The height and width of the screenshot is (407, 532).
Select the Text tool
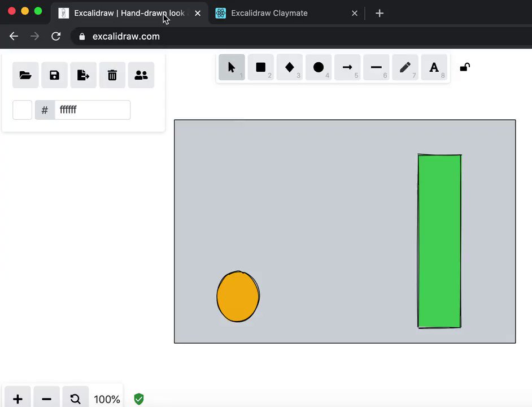point(434,67)
